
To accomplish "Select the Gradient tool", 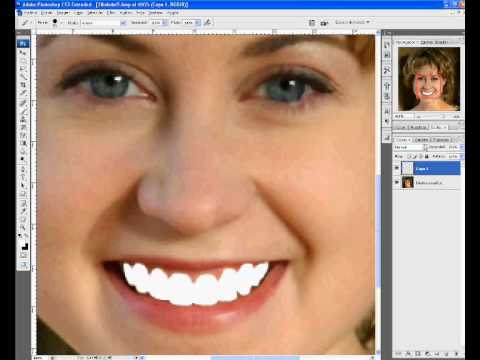I will 24,143.
